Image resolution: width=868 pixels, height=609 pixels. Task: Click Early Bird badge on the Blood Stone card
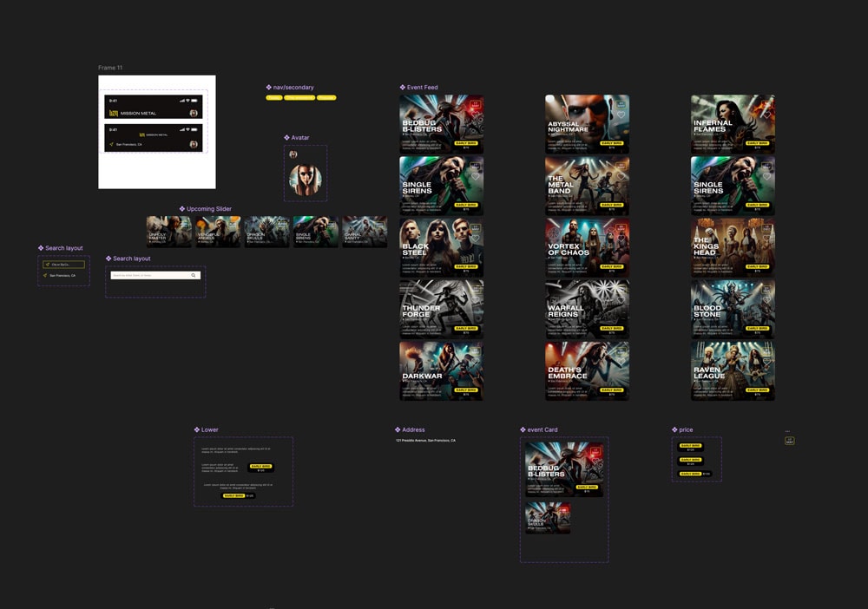[x=757, y=329]
